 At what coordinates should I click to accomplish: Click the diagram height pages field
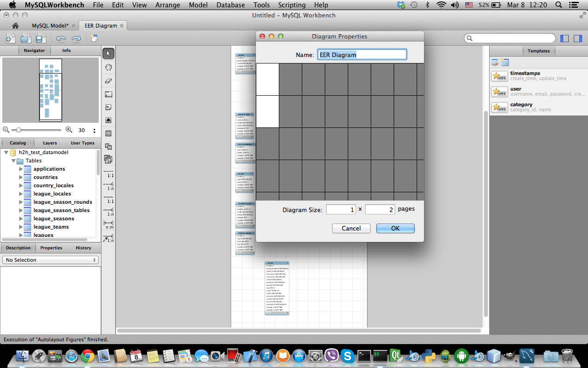pyautogui.click(x=380, y=209)
